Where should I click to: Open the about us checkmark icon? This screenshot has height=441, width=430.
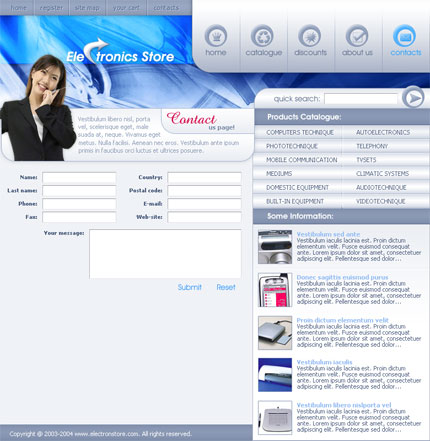pyautogui.click(x=357, y=36)
